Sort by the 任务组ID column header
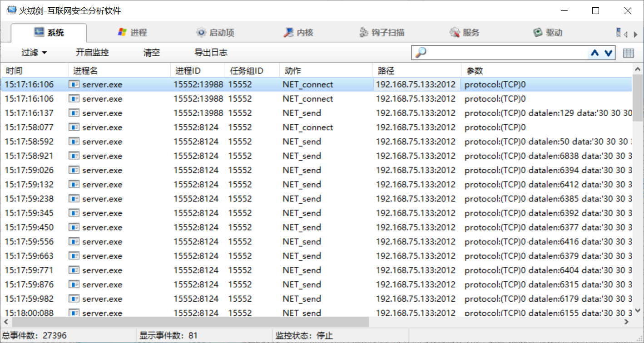Screen dimensions: 644x343 pyautogui.click(x=252, y=71)
